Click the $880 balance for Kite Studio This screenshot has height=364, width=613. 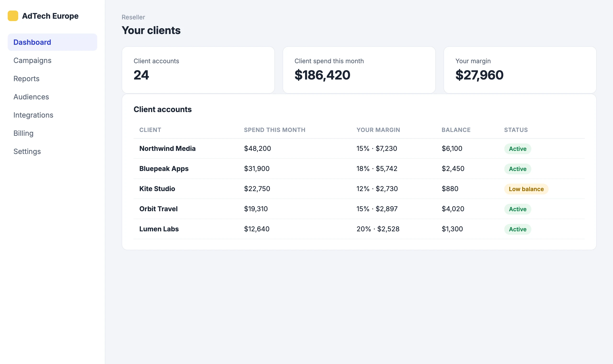450,189
